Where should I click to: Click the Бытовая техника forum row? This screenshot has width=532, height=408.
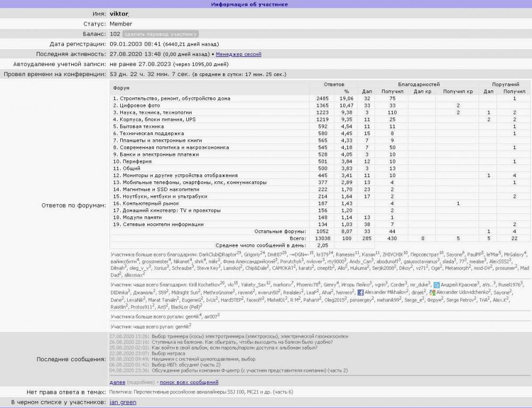coord(319,127)
